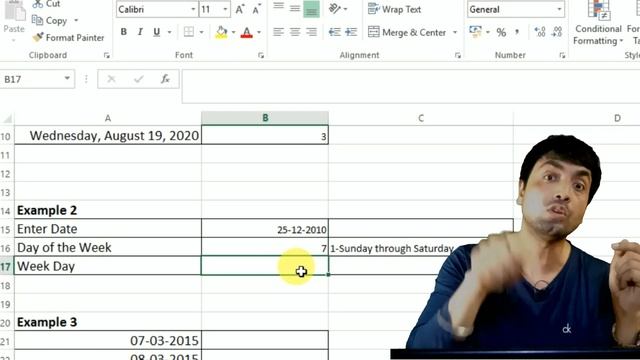Expand the Copy options arrow
The image size is (640, 360).
76,20
